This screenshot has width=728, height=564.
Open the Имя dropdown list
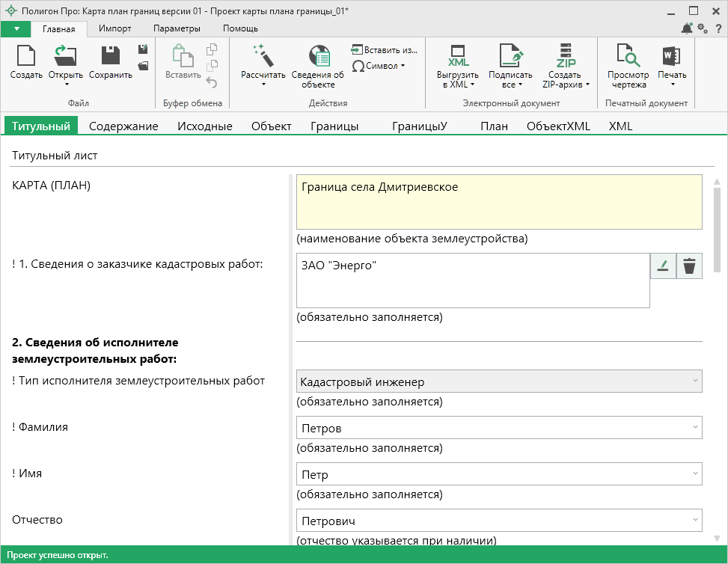(x=696, y=474)
